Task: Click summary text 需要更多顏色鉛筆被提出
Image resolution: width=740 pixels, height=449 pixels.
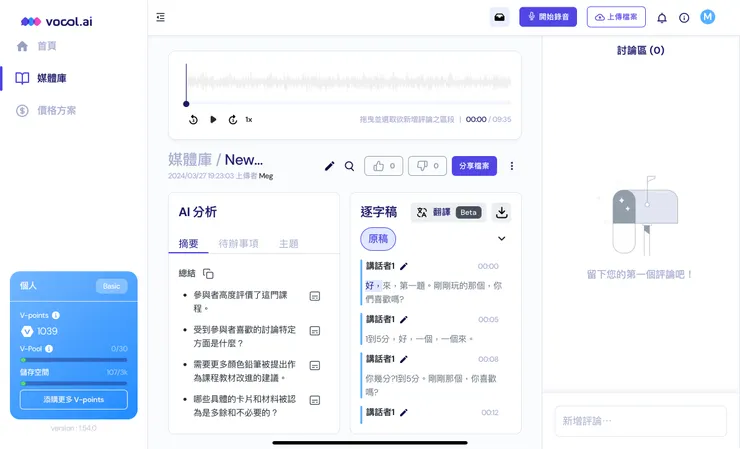Action: (x=244, y=371)
